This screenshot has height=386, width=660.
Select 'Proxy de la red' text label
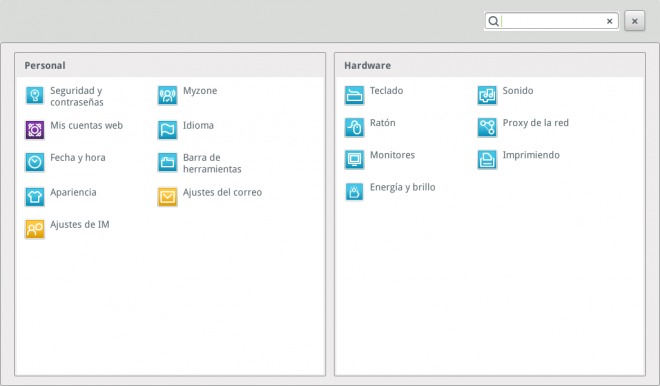tap(535, 123)
